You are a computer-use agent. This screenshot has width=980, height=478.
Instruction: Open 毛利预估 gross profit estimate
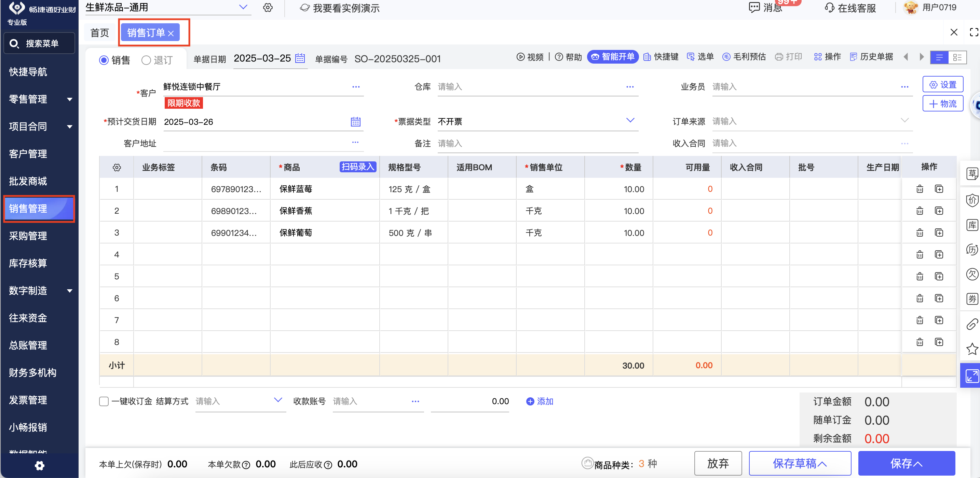point(744,57)
